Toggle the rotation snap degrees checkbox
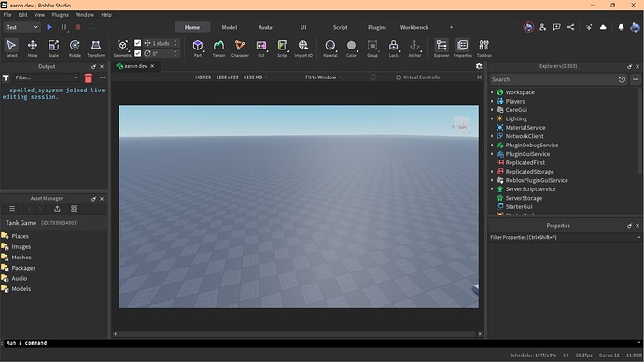This screenshot has width=644, height=362. point(137,53)
